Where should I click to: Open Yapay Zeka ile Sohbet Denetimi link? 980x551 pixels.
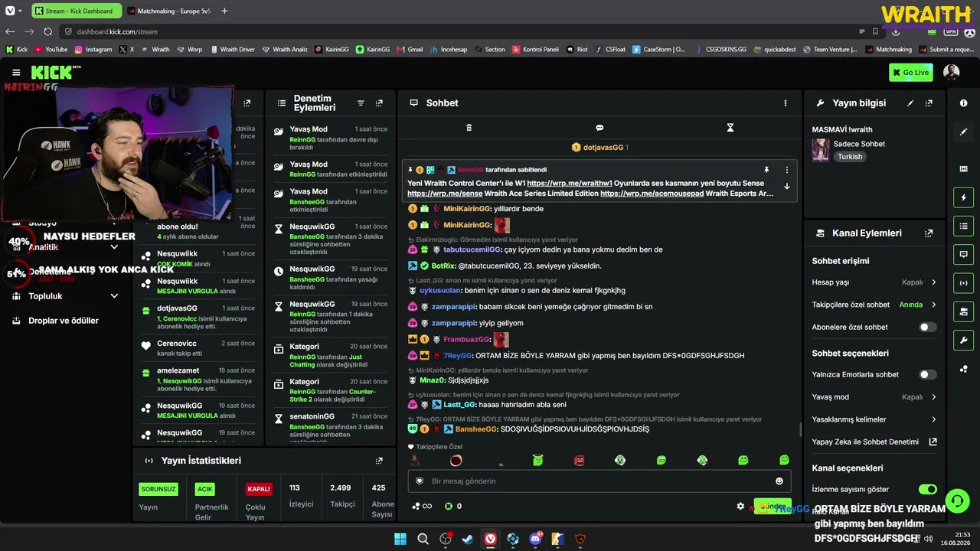(874, 442)
